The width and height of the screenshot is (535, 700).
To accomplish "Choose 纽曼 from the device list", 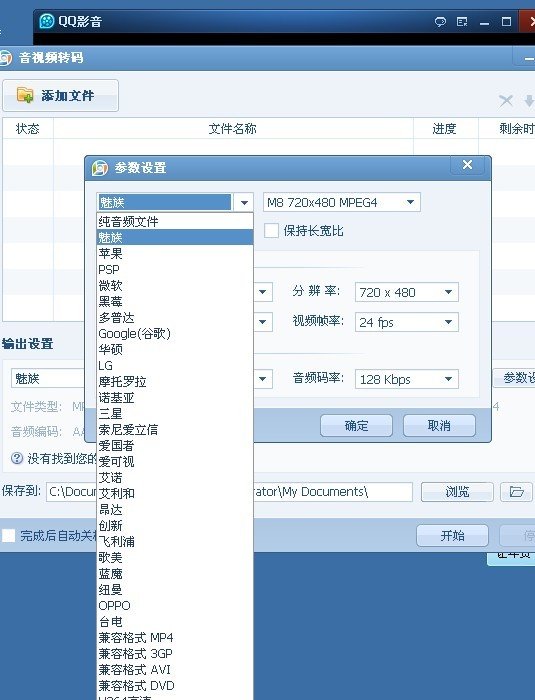I will (x=175, y=590).
